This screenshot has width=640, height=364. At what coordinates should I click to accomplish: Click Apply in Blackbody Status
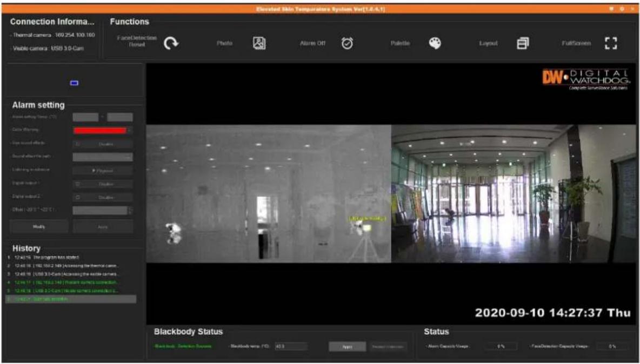[348, 347]
